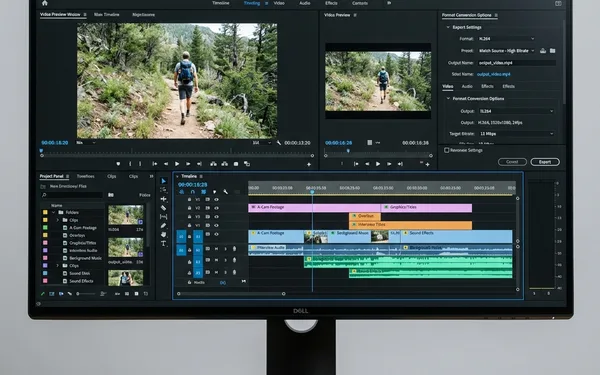
Task: Click timeline playhead marker on ruler
Action: (x=312, y=191)
